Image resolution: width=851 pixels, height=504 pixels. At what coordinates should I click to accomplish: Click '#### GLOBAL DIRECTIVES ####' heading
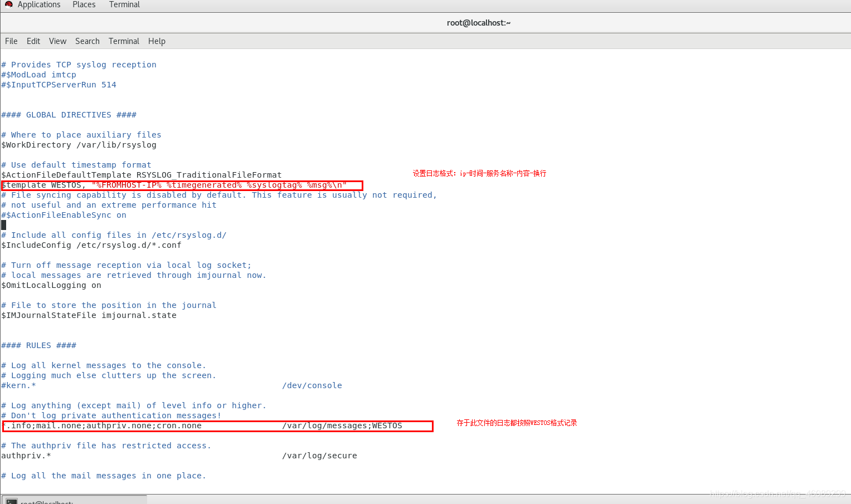click(x=69, y=115)
